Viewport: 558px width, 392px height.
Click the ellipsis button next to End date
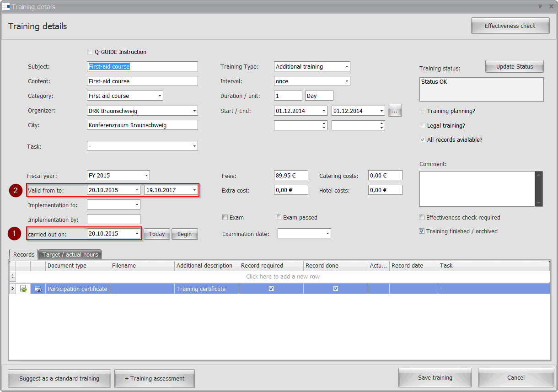pyautogui.click(x=395, y=111)
